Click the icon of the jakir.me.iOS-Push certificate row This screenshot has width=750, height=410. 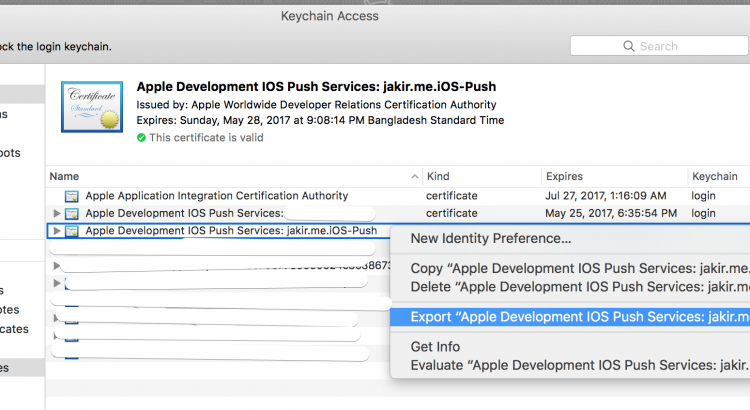point(74,231)
